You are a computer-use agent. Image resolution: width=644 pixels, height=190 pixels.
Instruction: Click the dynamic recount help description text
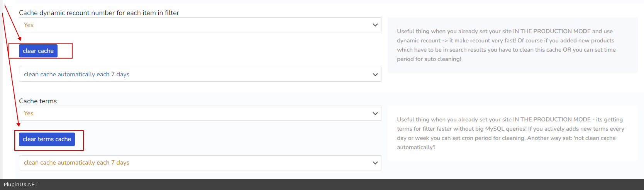506,45
